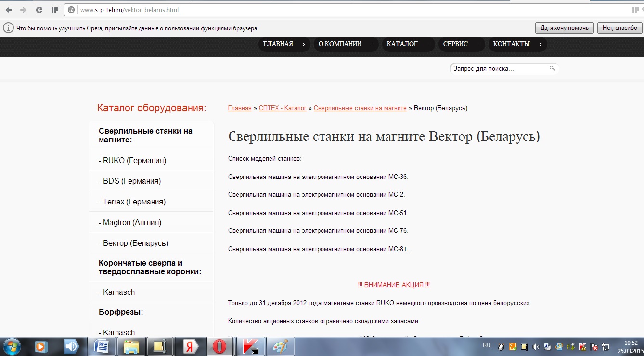The width and height of the screenshot is (644, 356).
Task: Switch to Microsoft Word in taskbar
Action: point(102,346)
